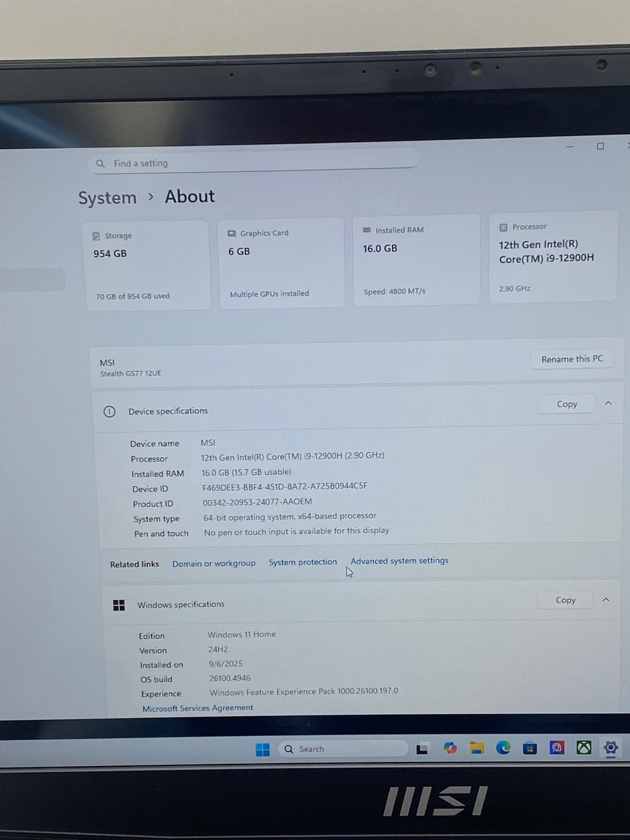
Task: Click the Rename this PC button
Action: 572,359
